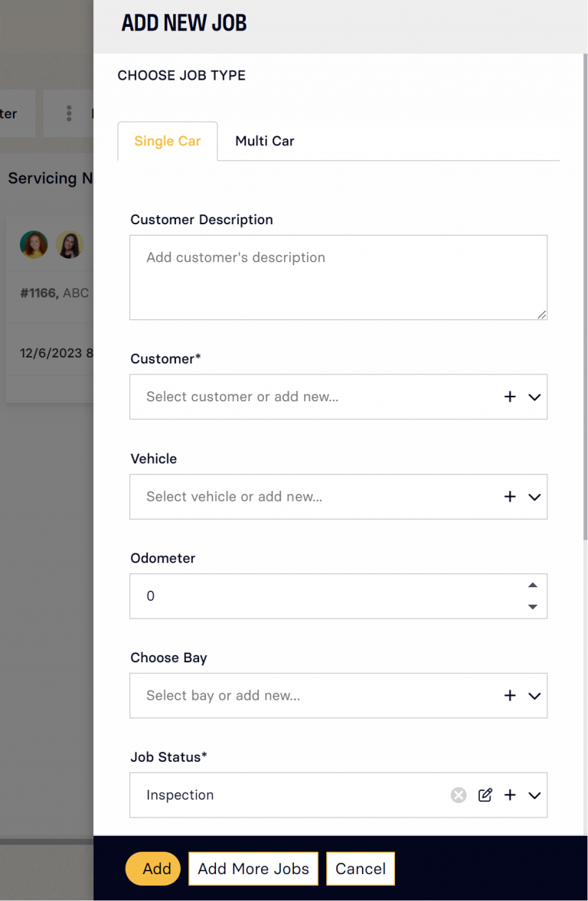588x901 pixels.
Task: Switch to the Multi Car tab
Action: click(x=264, y=141)
